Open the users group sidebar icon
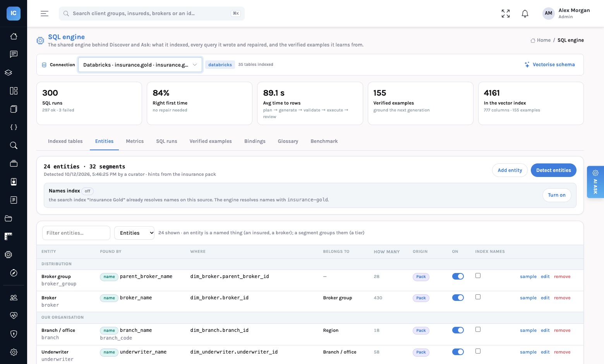The image size is (604, 364). [x=14, y=297]
